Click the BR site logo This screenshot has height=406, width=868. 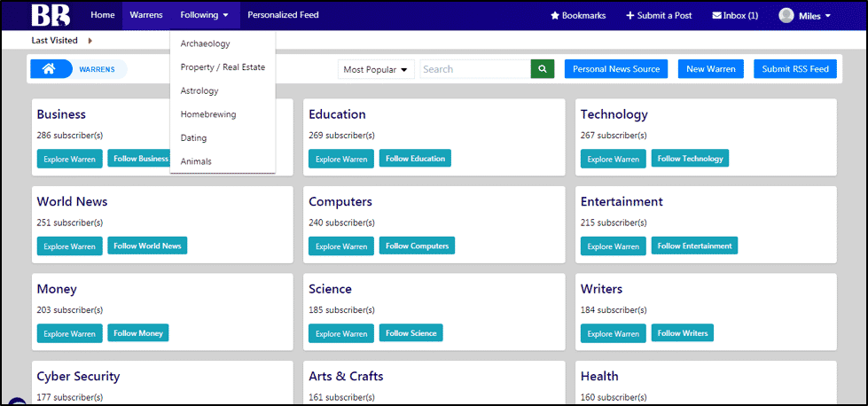(51, 15)
